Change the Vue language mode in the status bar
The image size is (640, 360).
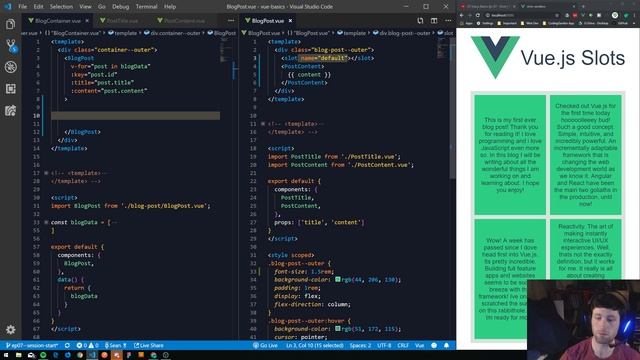420,345
